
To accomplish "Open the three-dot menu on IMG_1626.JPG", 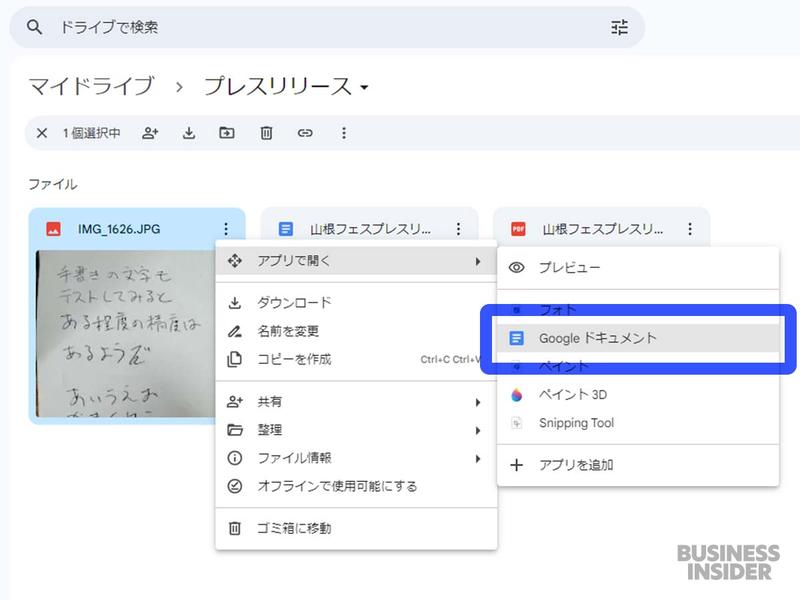I will coord(225,228).
